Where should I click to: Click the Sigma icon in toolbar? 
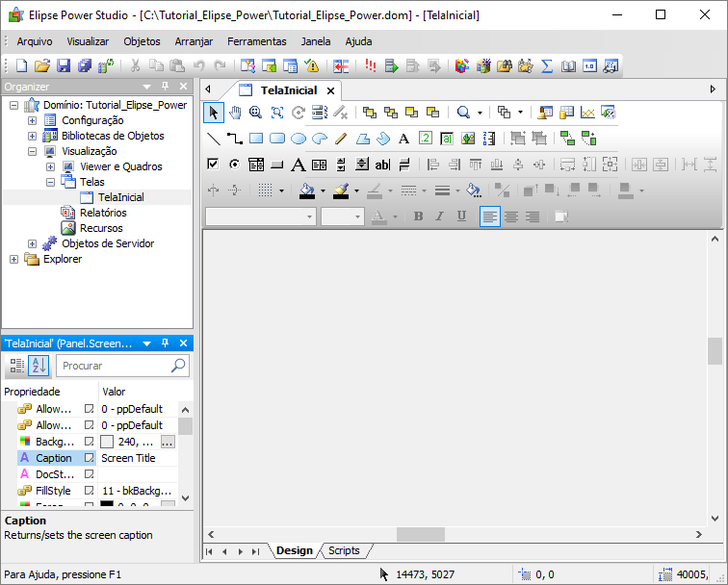point(547,66)
